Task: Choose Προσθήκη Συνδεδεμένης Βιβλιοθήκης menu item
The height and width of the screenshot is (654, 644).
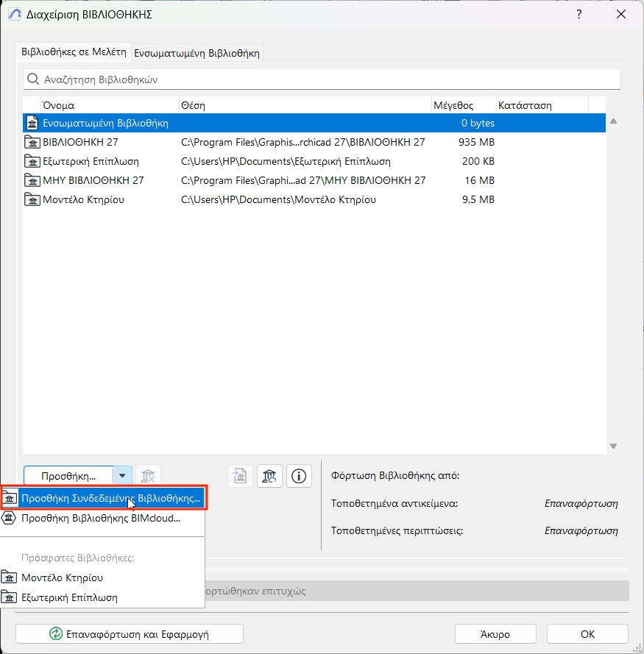Action: [x=103, y=498]
